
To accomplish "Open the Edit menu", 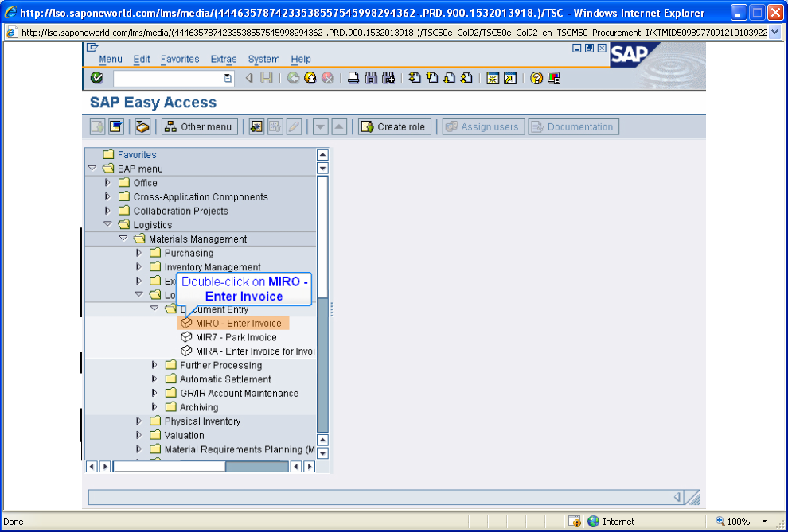I will click(x=142, y=59).
